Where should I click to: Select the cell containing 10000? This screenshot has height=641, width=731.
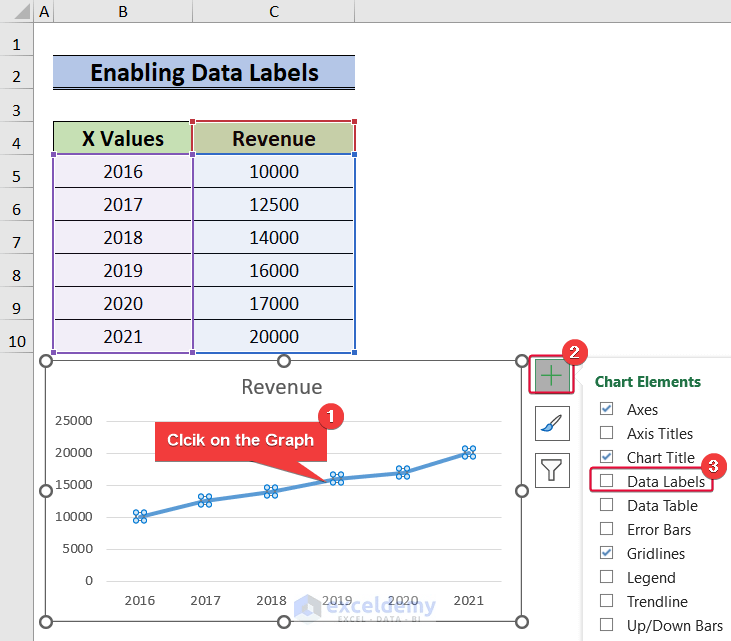click(x=274, y=172)
